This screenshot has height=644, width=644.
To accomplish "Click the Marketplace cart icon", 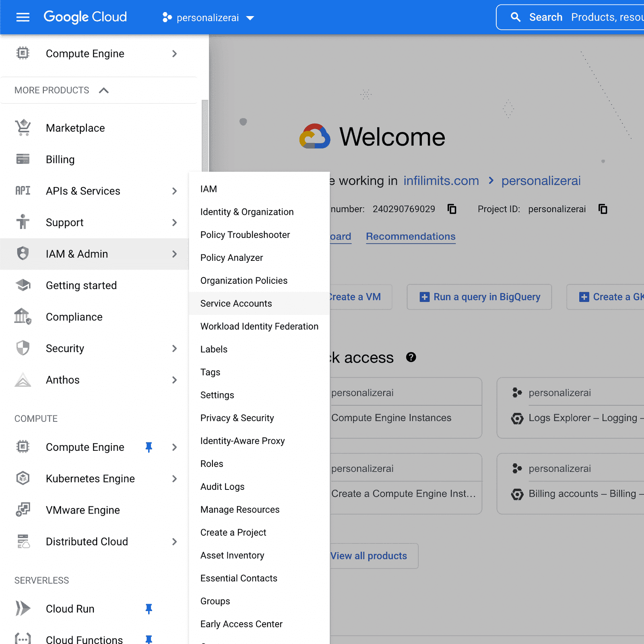I will (x=23, y=128).
